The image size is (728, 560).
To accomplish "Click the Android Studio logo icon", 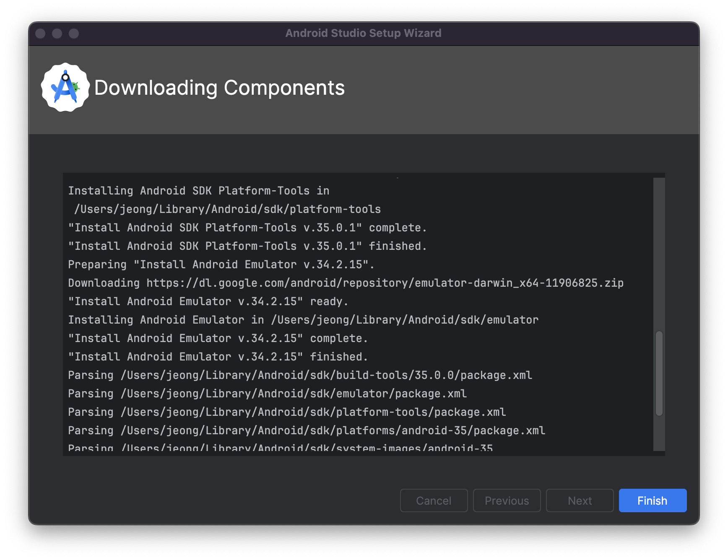I will click(65, 88).
